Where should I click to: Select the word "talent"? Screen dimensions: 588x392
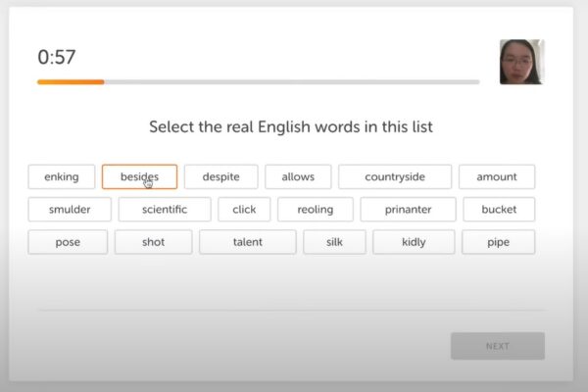[248, 242]
